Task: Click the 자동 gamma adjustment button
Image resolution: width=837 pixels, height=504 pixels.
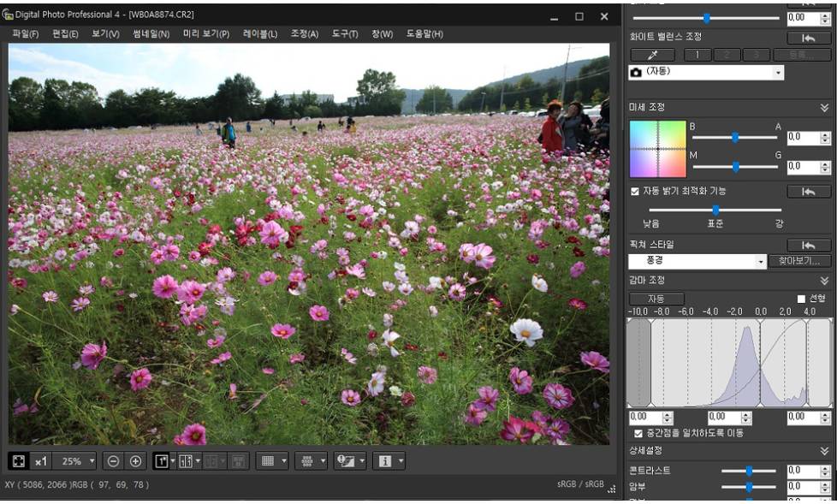Action: pos(656,299)
